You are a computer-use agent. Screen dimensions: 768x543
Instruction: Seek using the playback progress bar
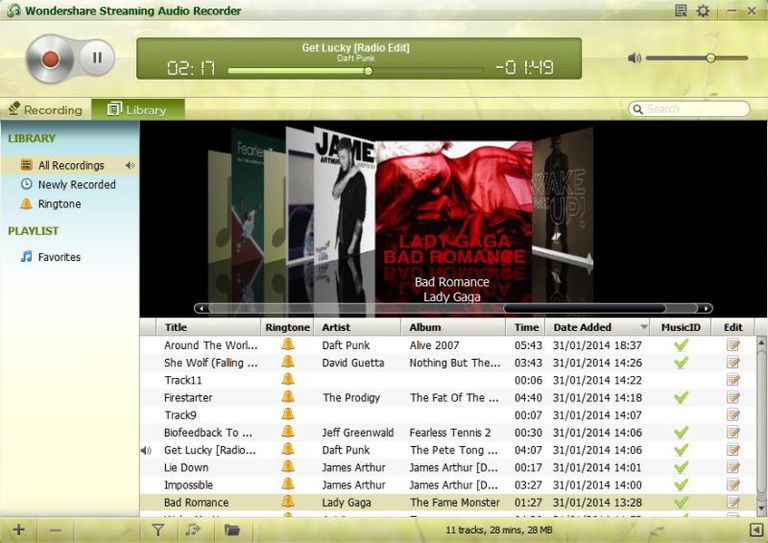[x=355, y=71]
